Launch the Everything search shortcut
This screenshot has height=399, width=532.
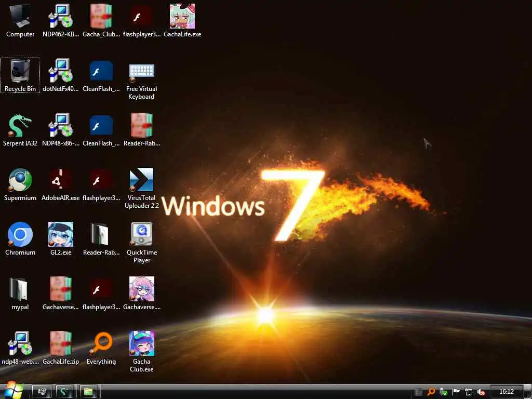point(101,349)
